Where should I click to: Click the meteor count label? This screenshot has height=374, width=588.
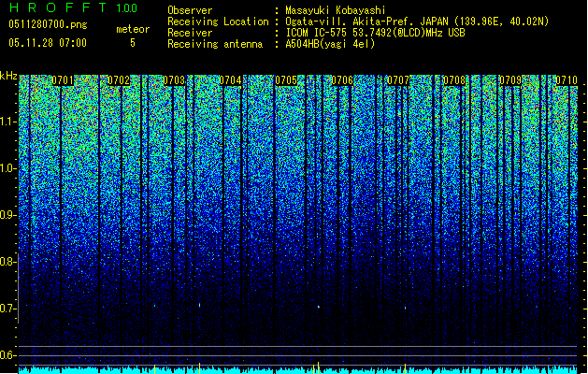(x=133, y=29)
